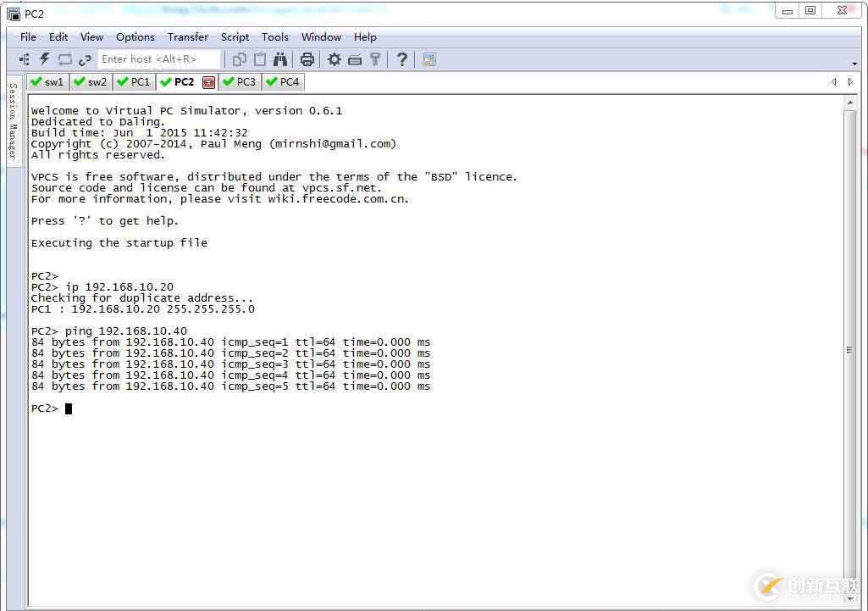The width and height of the screenshot is (868, 611).
Task: Click the Print toolbar icon
Action: point(307,59)
